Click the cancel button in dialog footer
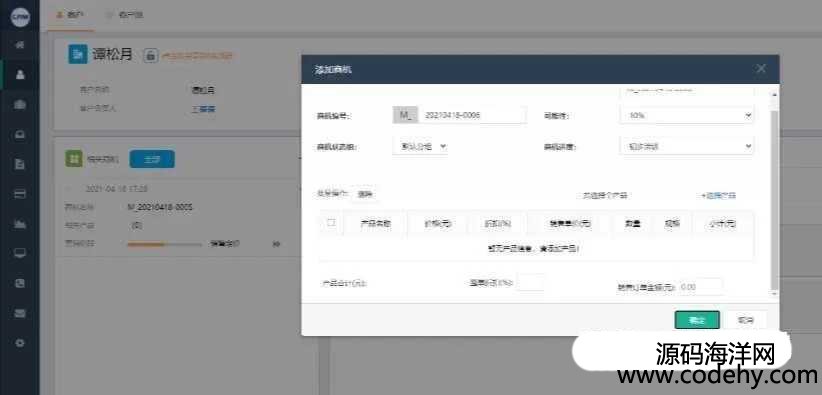822x395 pixels. pos(745,320)
